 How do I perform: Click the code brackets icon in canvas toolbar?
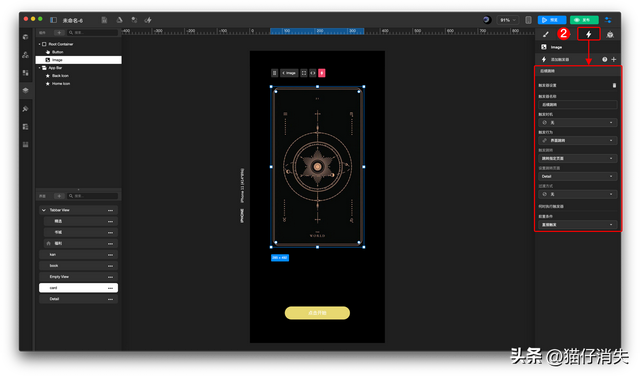pyautogui.click(x=313, y=73)
